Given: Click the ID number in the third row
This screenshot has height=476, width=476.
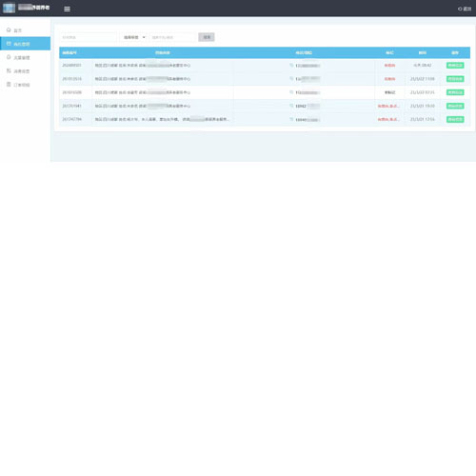Looking at the screenshot, I should (x=71, y=92).
